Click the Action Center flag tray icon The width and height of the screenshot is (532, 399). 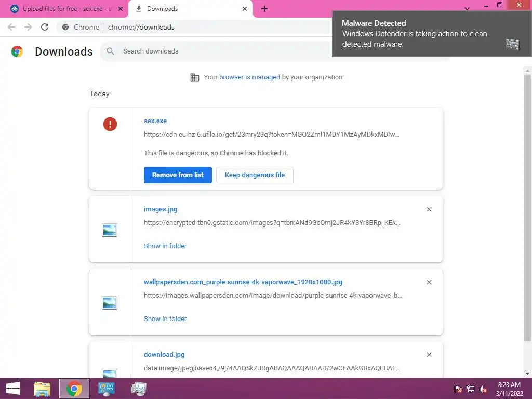[458, 389]
